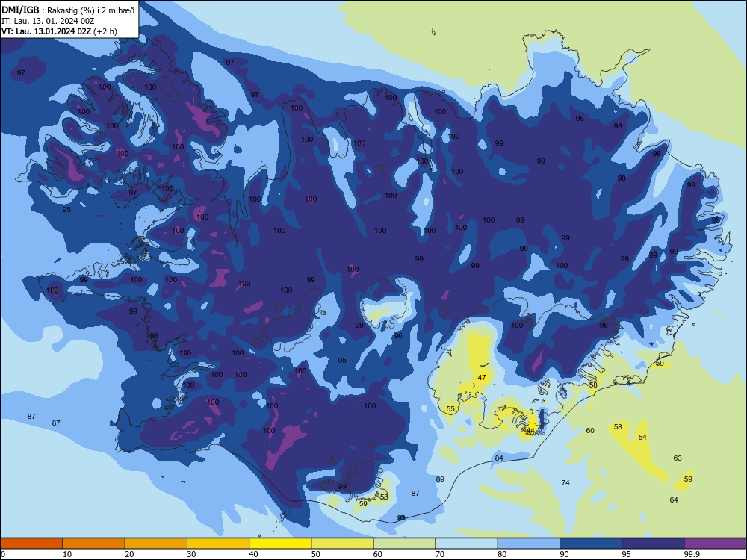
Task: Click the sky blue 80–90 legend swatch
Action: point(529,544)
